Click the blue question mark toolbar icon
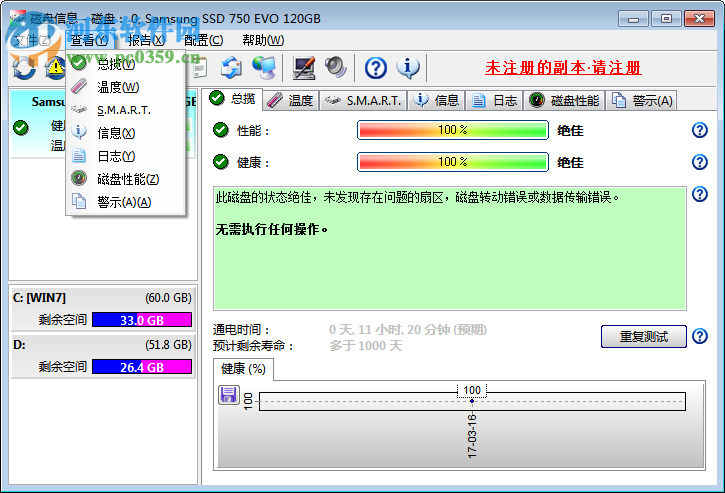 click(375, 68)
